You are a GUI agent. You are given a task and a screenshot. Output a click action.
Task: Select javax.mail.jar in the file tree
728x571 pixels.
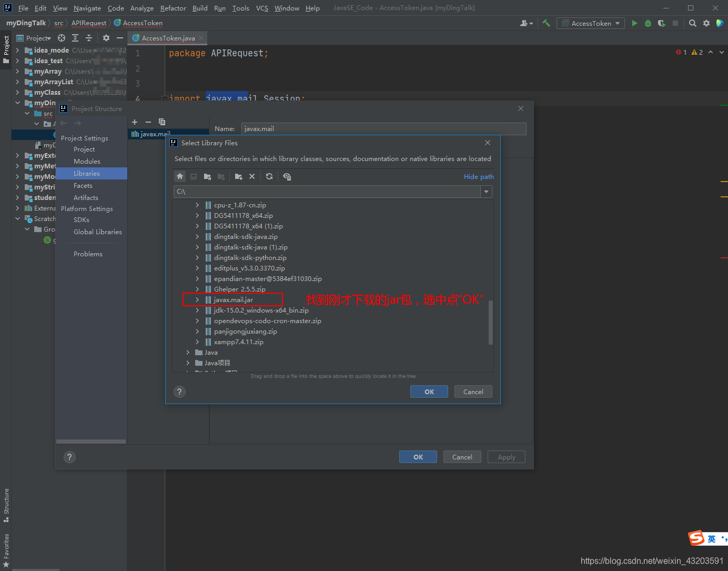click(x=234, y=300)
